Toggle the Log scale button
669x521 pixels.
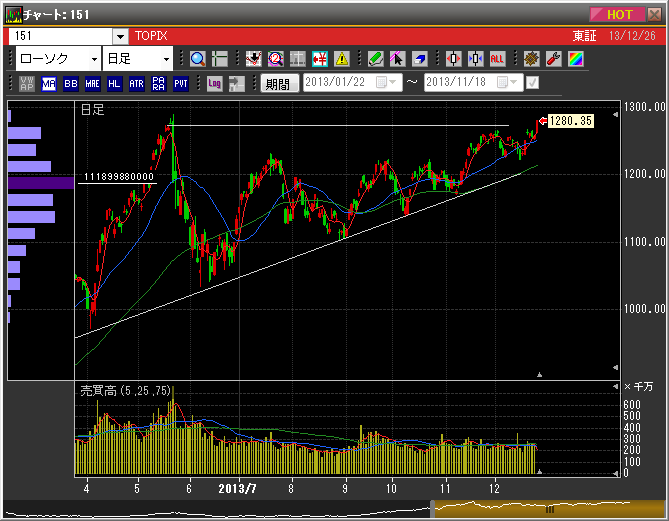pyautogui.click(x=215, y=84)
